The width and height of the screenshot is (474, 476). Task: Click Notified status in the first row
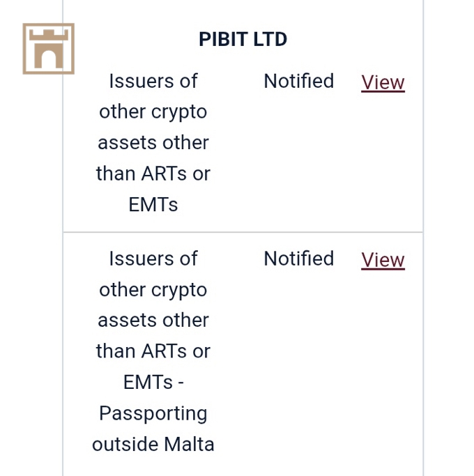click(x=298, y=82)
